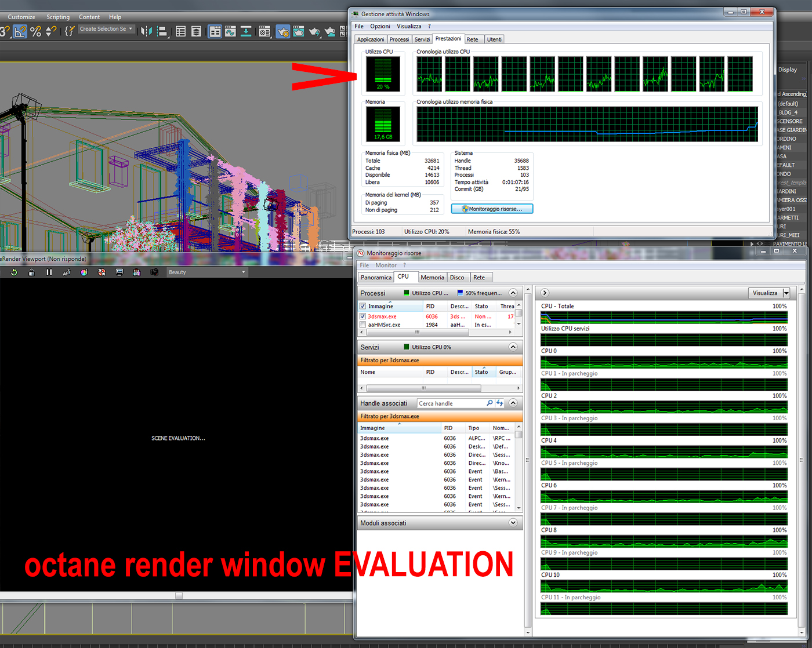Open the Curve Editor in 3ds Max
Screen dimensions: 812x648
coord(230,31)
